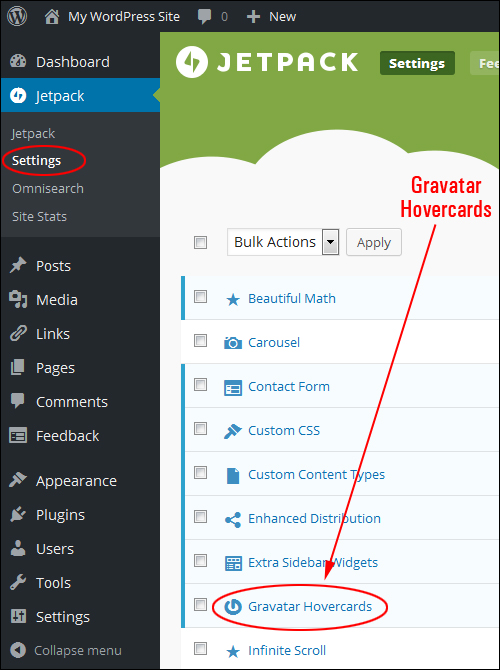Open the Infinite Scroll module link
The height and width of the screenshot is (670, 500).
[287, 650]
